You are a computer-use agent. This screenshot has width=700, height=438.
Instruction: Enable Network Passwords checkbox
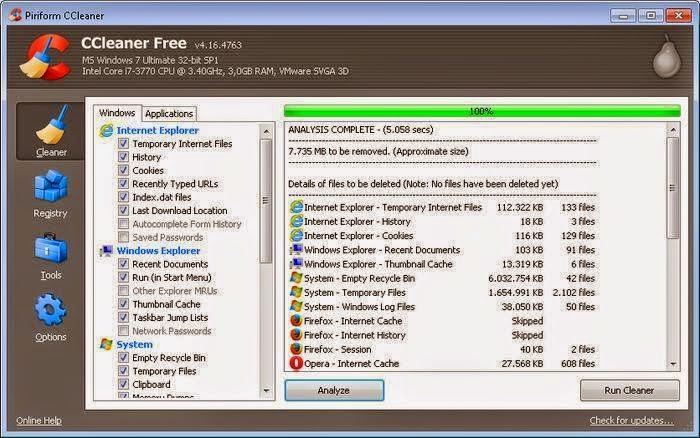[x=123, y=331]
